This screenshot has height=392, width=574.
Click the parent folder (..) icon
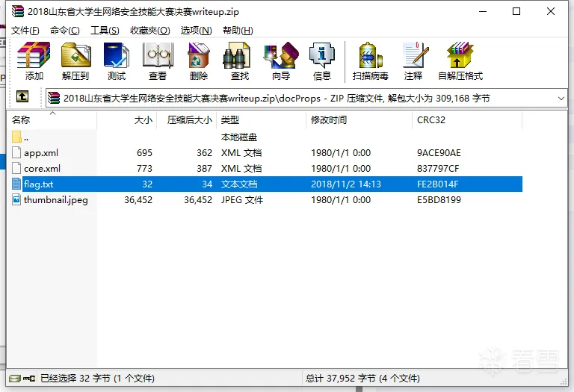(16, 137)
